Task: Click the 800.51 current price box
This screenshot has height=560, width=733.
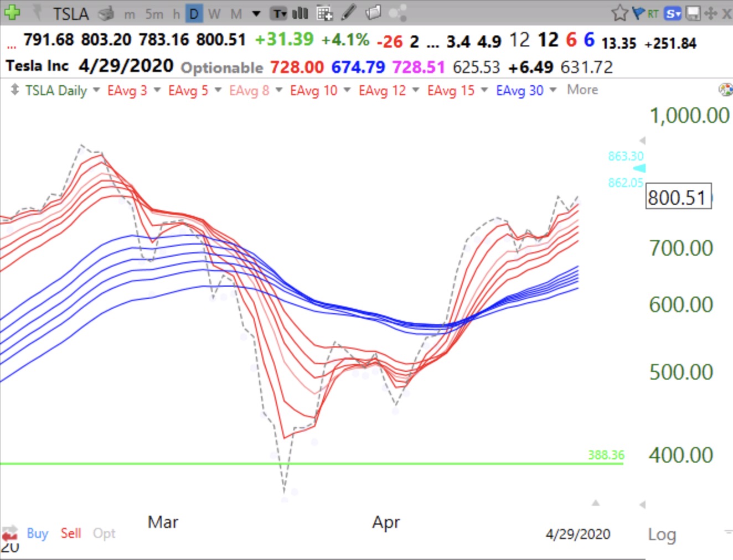Action: point(678,198)
